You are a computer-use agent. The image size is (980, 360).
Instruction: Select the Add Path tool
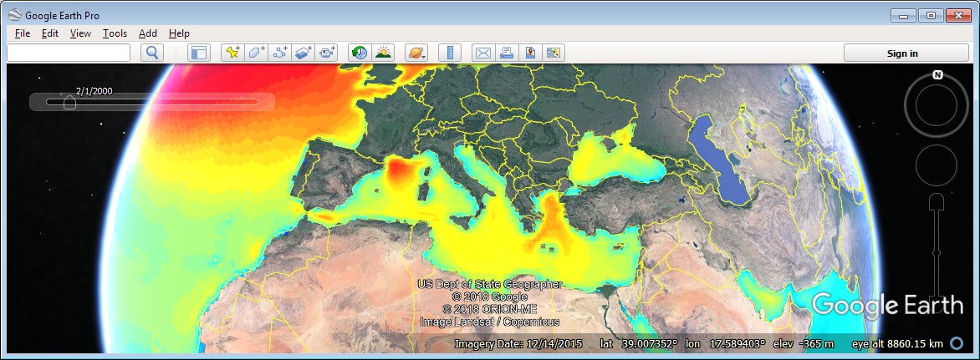pos(279,53)
